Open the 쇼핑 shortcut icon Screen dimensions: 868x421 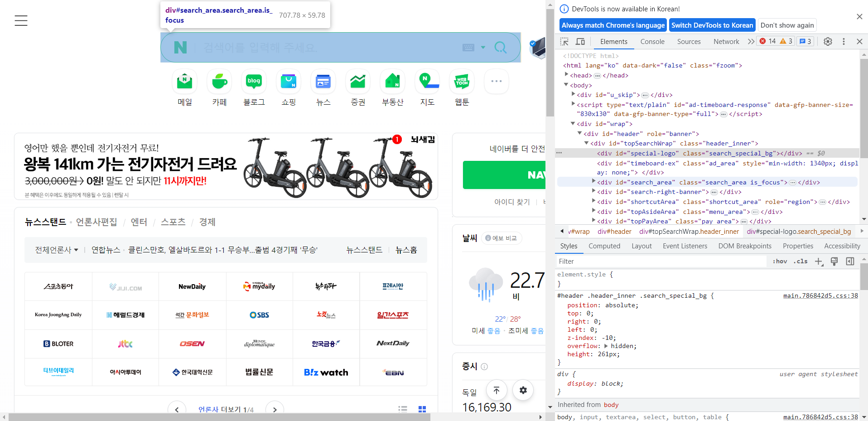(289, 82)
